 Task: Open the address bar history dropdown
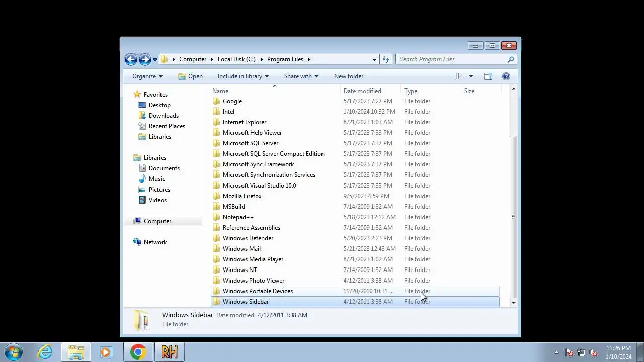374,59
